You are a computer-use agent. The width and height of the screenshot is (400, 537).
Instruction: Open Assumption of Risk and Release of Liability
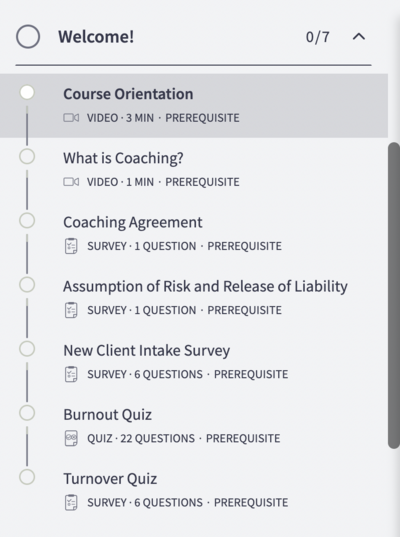tap(194, 298)
